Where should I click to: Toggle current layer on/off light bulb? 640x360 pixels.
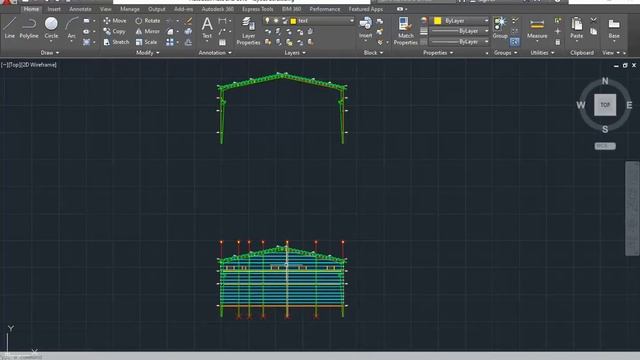(x=267, y=20)
